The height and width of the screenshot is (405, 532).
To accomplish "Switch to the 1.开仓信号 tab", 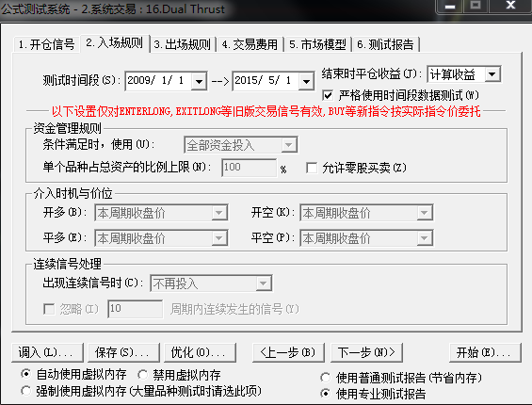I will 46,44.
